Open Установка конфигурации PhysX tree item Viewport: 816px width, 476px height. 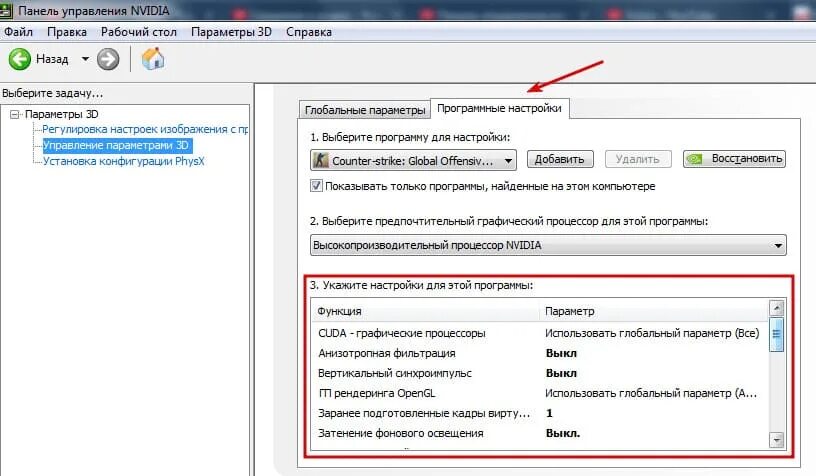[123, 161]
